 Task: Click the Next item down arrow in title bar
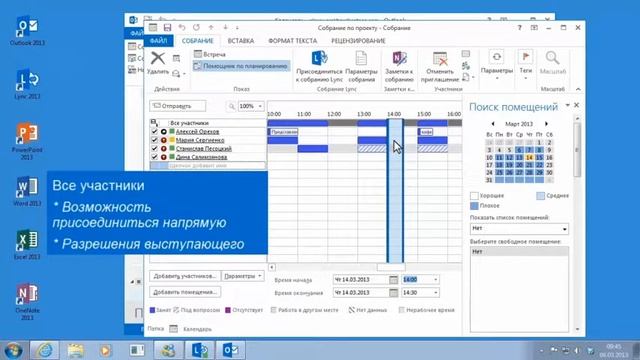pyautogui.click(x=225, y=28)
